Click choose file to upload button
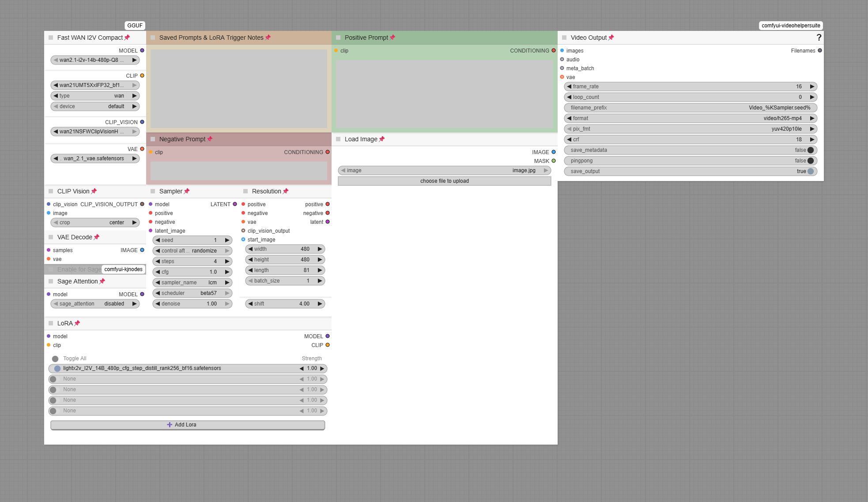The image size is (868, 502). click(x=444, y=181)
